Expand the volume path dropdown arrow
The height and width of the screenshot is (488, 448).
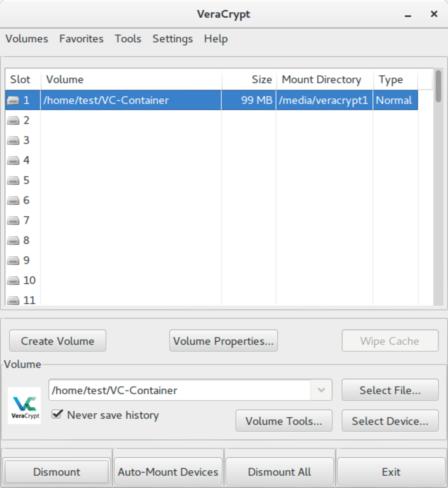click(x=321, y=390)
